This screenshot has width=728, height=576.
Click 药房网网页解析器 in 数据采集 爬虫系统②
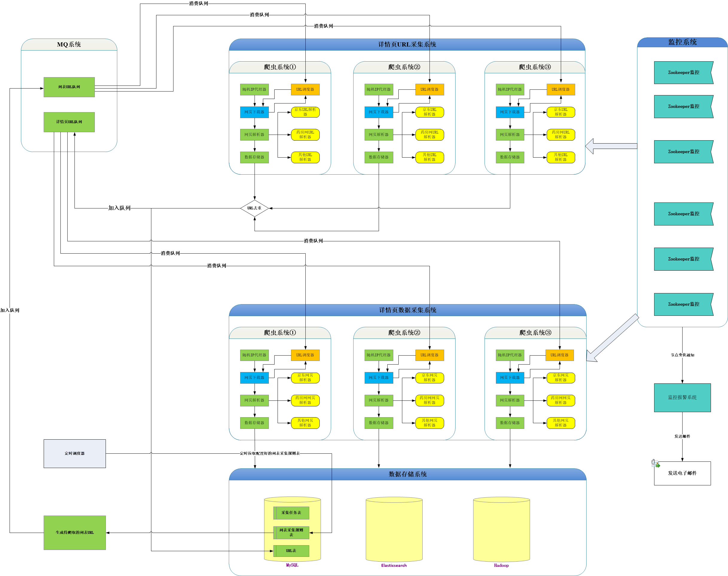(430, 400)
